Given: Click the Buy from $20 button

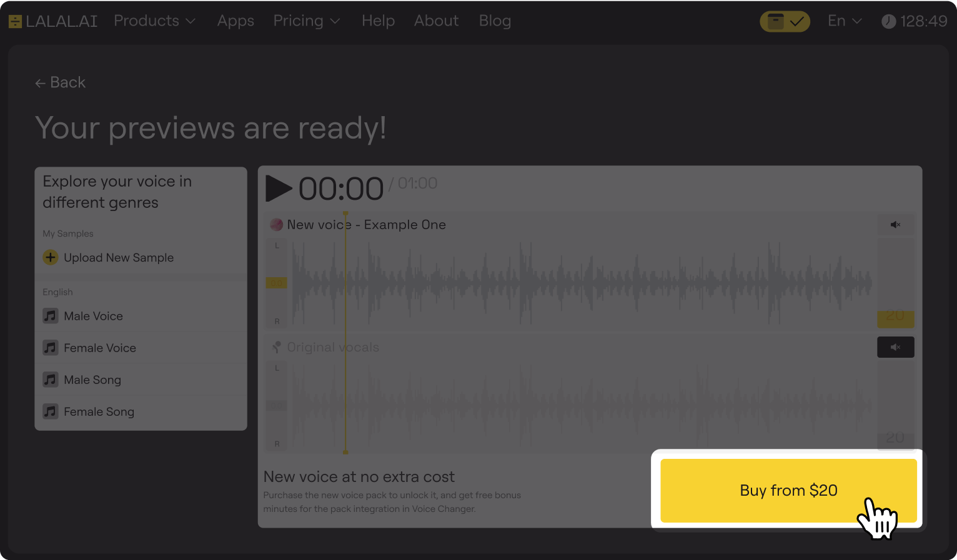Looking at the screenshot, I should point(788,491).
